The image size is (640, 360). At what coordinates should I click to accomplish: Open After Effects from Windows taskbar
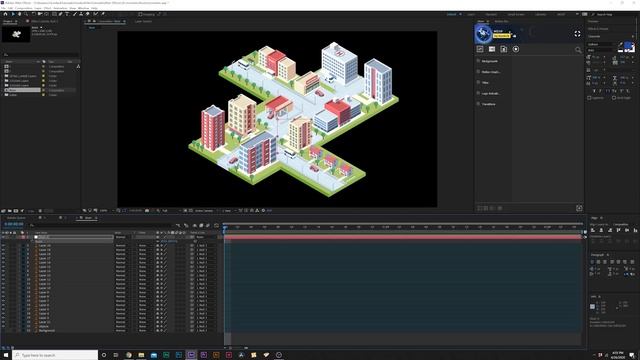click(x=191, y=355)
